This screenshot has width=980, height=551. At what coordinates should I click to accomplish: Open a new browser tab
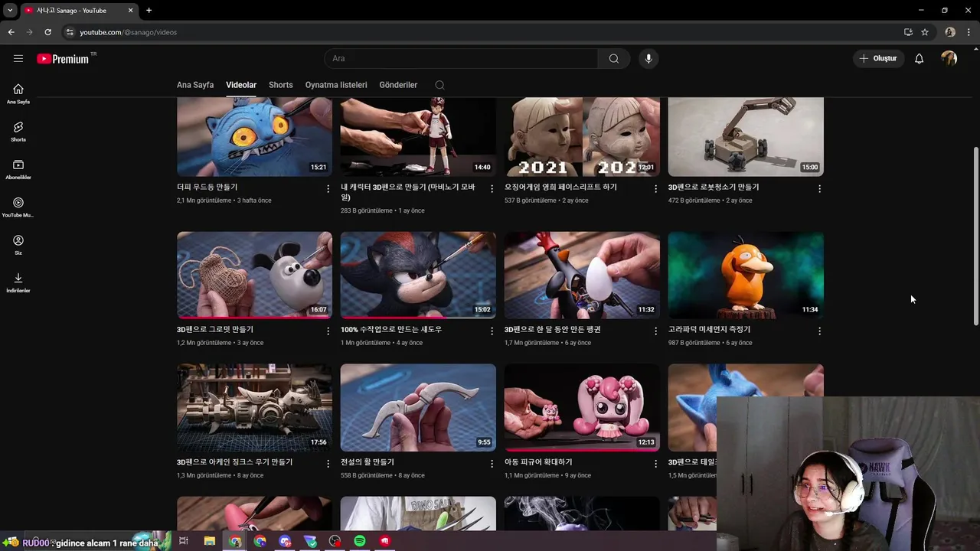(149, 10)
